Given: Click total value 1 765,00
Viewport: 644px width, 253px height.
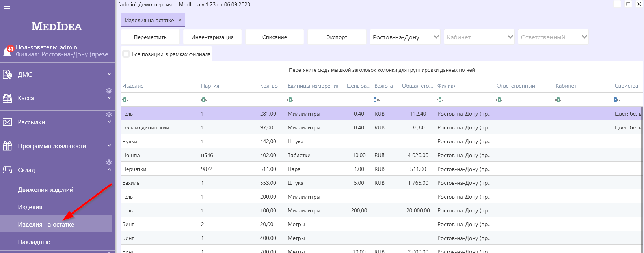Looking at the screenshot, I should click(x=418, y=183).
